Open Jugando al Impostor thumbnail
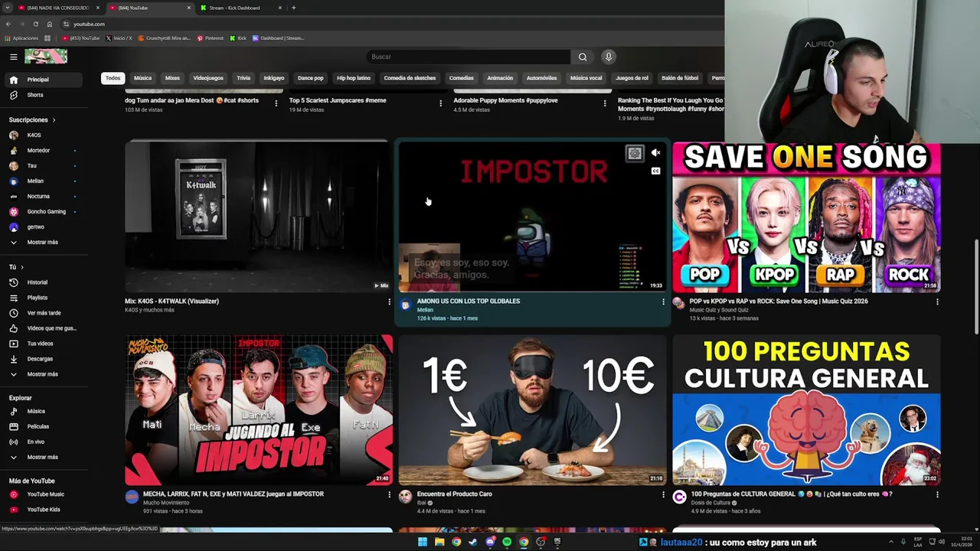This screenshot has width=980, height=551. [x=259, y=410]
